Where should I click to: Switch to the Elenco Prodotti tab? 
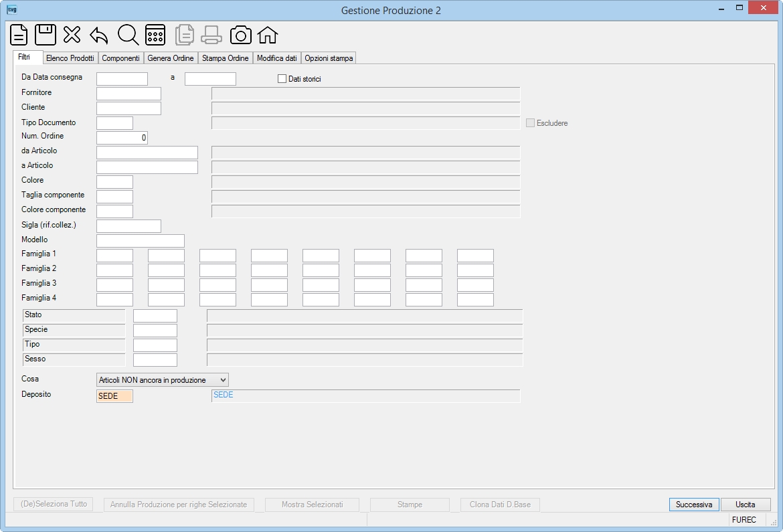pyautogui.click(x=70, y=58)
